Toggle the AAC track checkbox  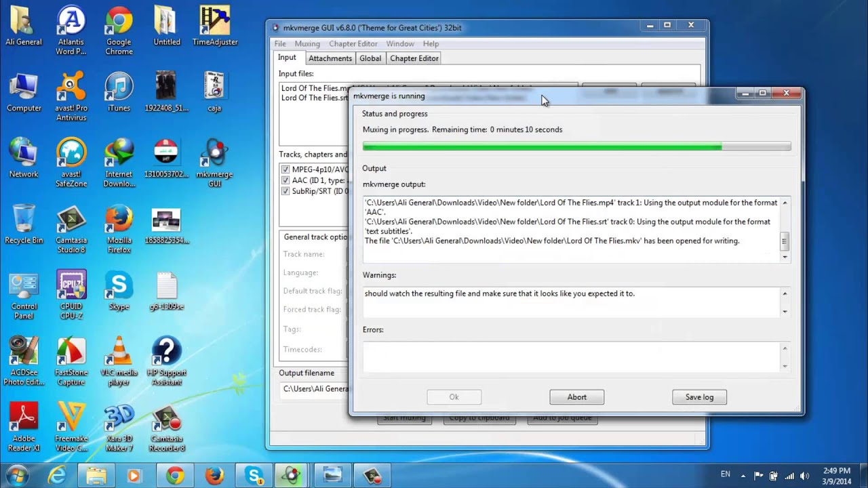click(285, 180)
